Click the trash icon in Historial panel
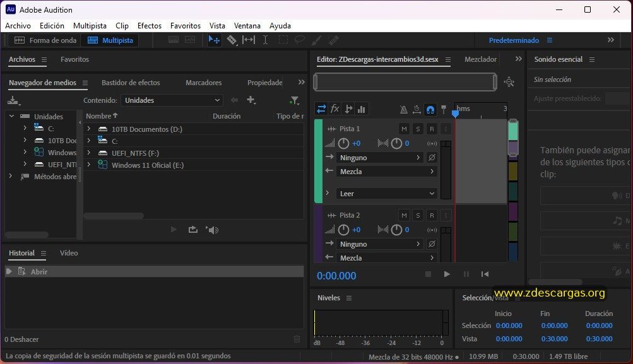The width and height of the screenshot is (633, 364). tap(297, 339)
